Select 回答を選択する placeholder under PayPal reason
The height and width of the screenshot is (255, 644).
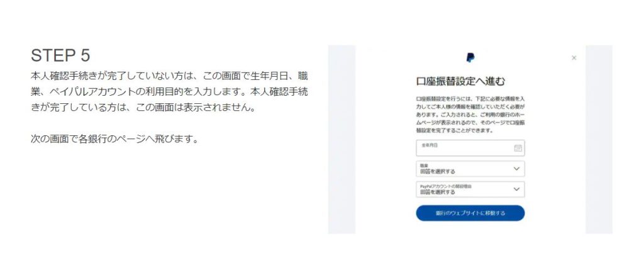(x=438, y=191)
